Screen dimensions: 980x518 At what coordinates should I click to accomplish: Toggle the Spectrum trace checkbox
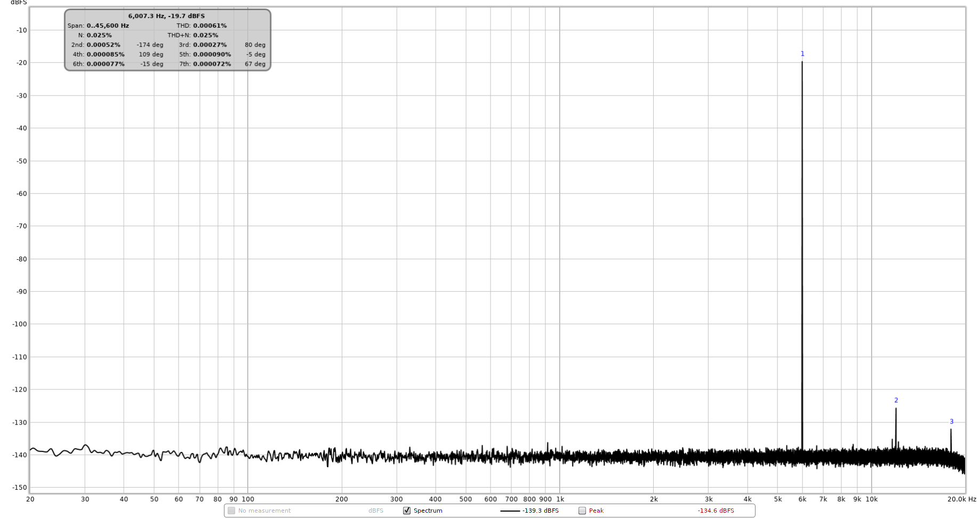[x=407, y=511]
